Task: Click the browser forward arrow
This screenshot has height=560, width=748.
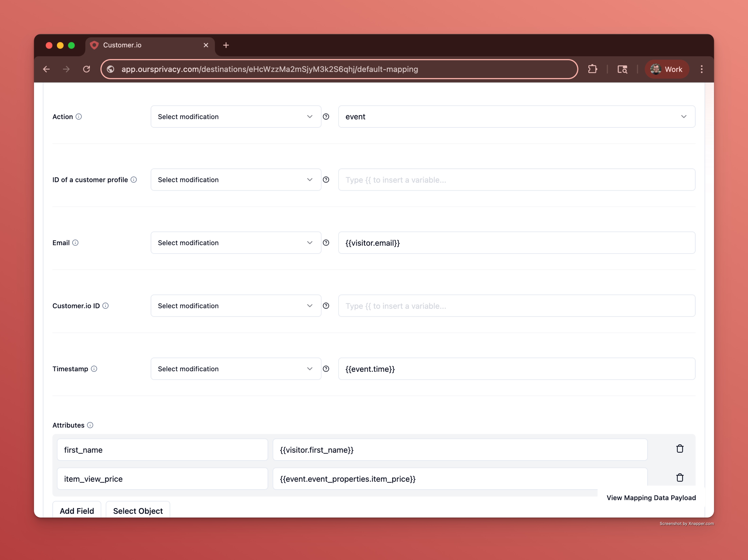Action: point(66,69)
